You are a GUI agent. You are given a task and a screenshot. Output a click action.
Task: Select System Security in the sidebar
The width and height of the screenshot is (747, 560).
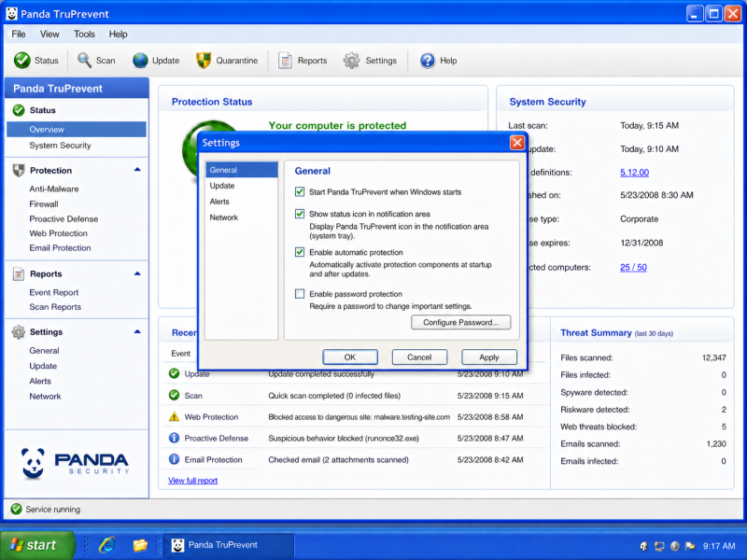pos(60,146)
